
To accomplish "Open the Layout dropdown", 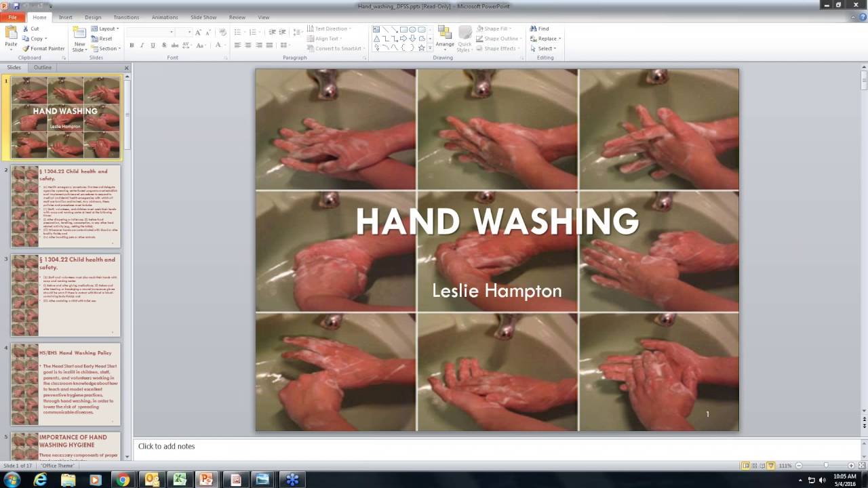I will click(105, 28).
